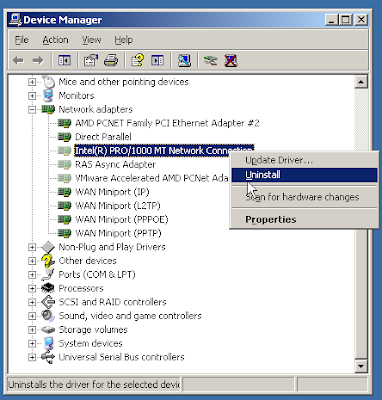
Task: Expand Sound, video and game controllers
Action: [x=32, y=316]
